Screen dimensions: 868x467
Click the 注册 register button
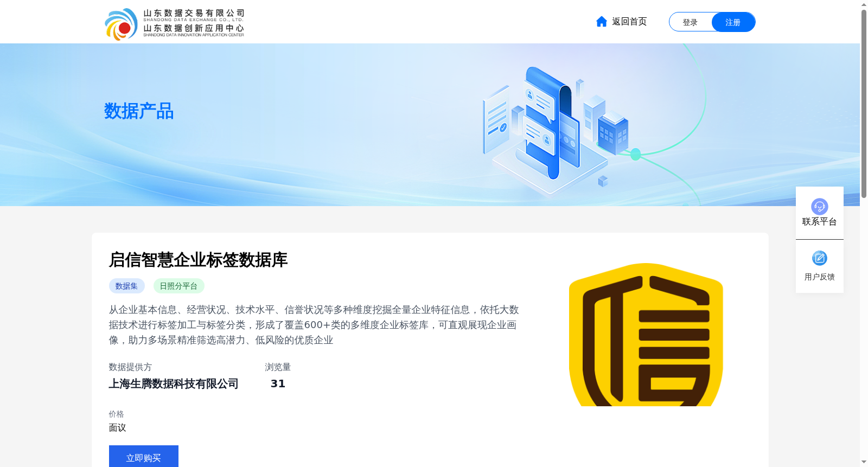tap(733, 22)
